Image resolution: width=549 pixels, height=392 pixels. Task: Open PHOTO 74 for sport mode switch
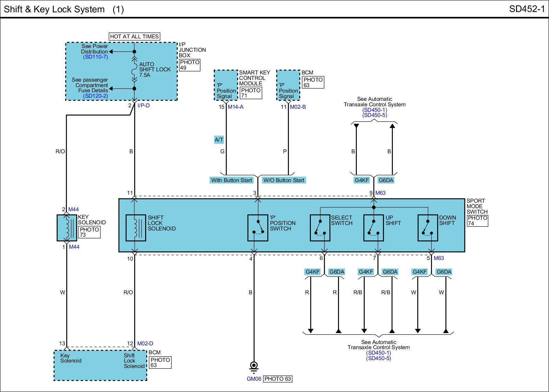(x=477, y=221)
